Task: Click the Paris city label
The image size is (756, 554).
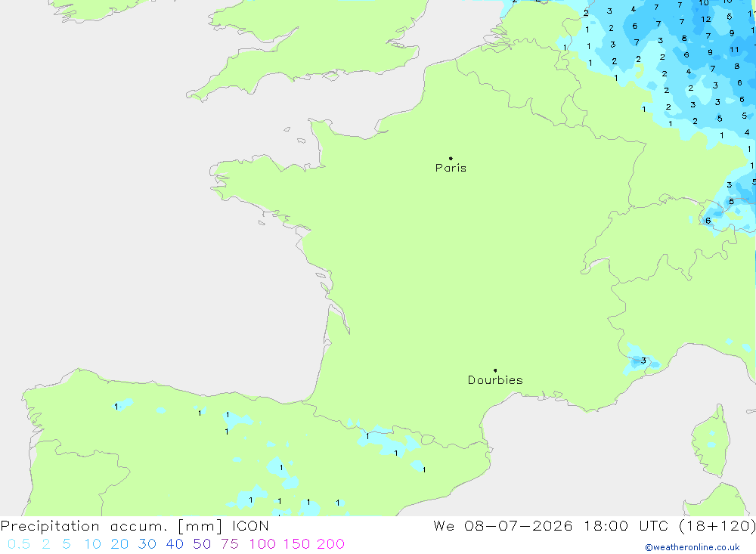Action: click(x=451, y=168)
